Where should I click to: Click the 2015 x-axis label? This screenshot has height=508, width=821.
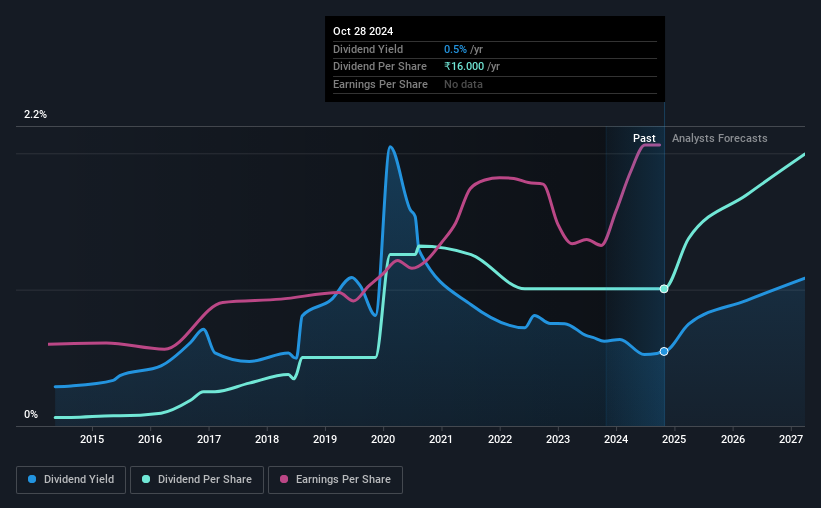(92, 439)
